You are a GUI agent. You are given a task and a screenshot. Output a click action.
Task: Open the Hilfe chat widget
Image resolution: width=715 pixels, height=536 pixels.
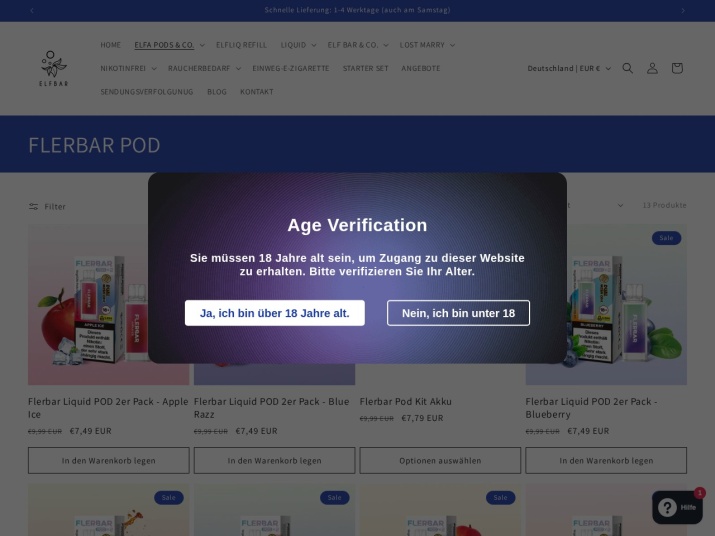click(677, 507)
